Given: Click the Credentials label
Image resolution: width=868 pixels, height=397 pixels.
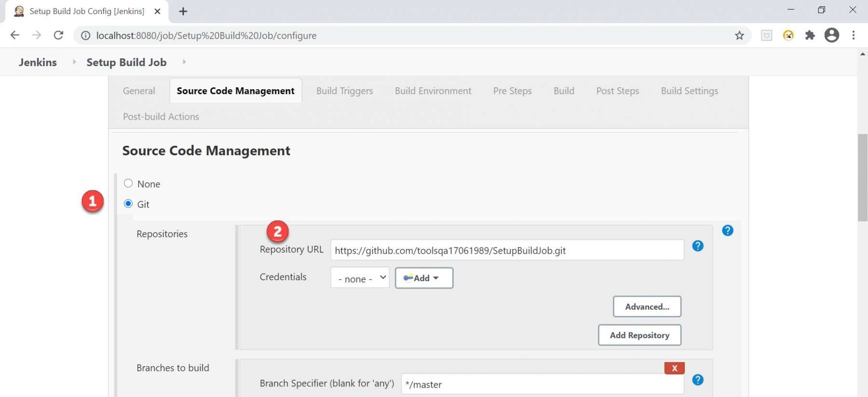Looking at the screenshot, I should (x=283, y=277).
